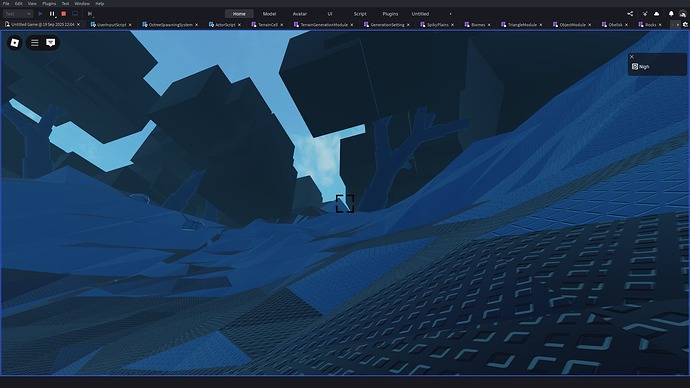Open the Test mode dropdown
Viewport: 690px width, 388px height.
coord(18,14)
